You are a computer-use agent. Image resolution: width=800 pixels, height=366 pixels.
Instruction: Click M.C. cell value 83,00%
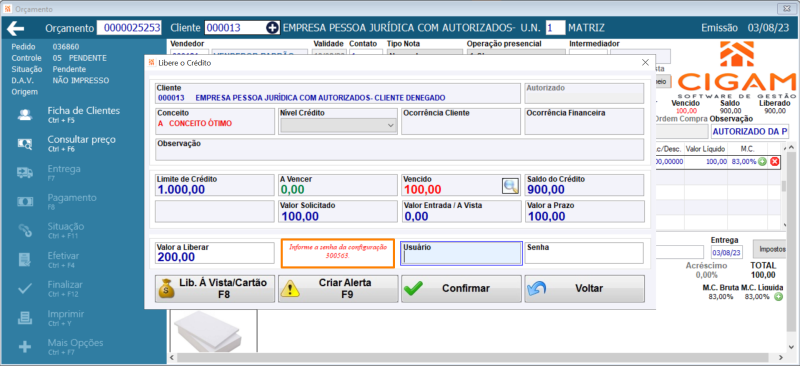point(744,162)
